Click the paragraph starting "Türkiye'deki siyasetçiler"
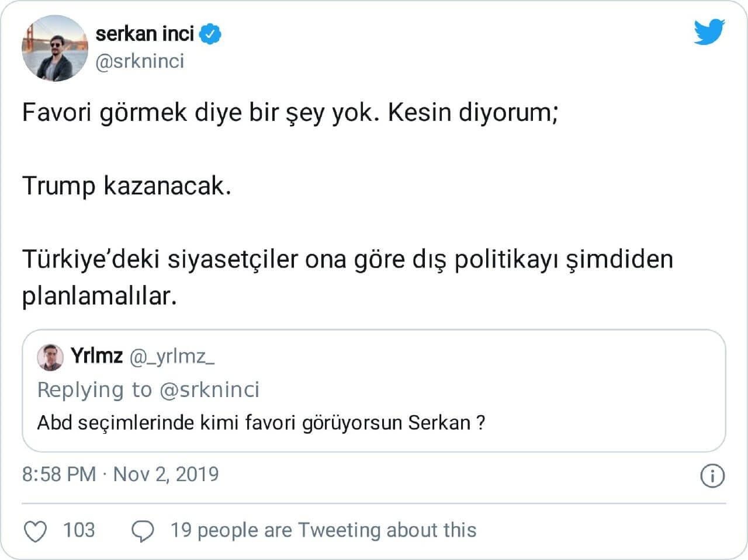 coord(347,259)
